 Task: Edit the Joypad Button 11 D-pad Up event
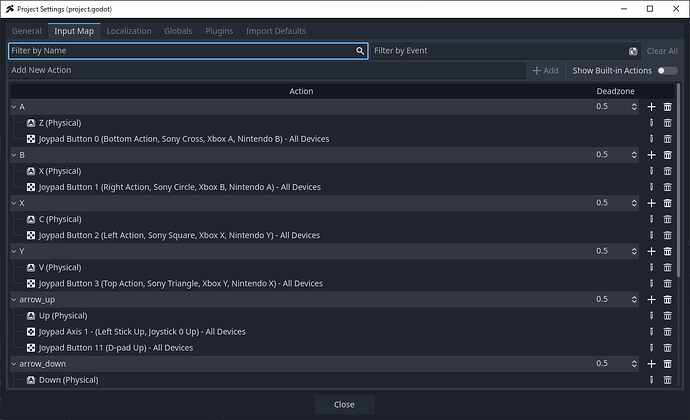[651, 347]
